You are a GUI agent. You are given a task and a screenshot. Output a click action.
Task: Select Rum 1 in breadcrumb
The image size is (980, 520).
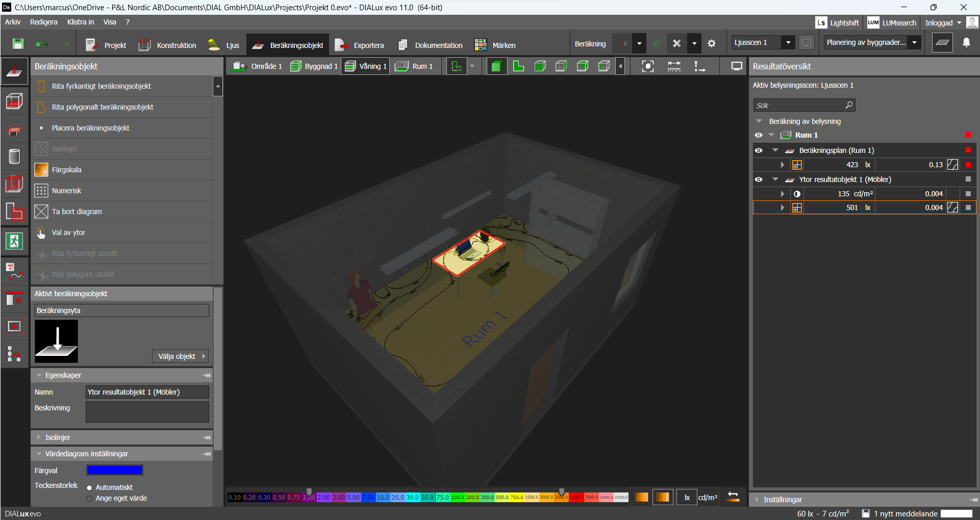(x=414, y=66)
